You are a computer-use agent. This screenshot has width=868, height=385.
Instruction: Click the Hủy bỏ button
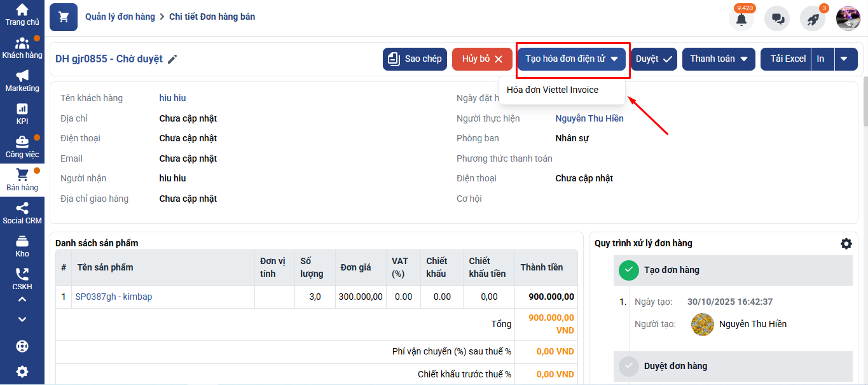tap(482, 59)
